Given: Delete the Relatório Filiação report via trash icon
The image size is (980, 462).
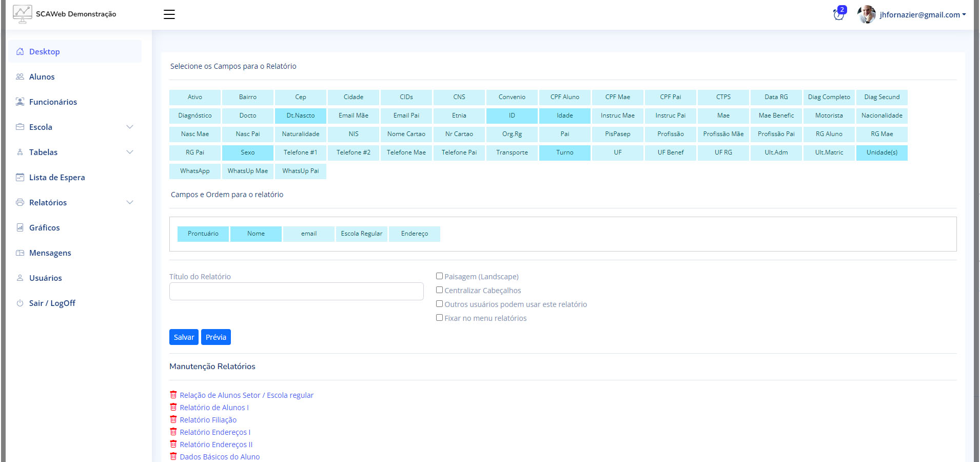Looking at the screenshot, I should [x=173, y=419].
